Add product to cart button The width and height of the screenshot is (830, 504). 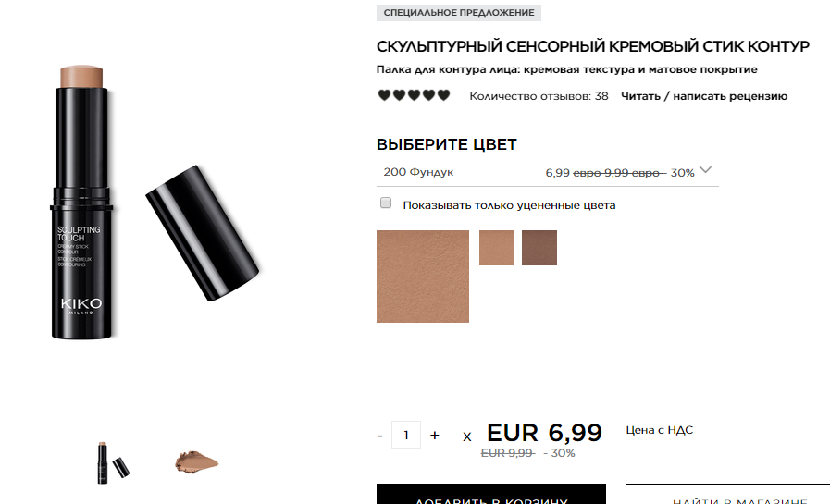pos(491,494)
